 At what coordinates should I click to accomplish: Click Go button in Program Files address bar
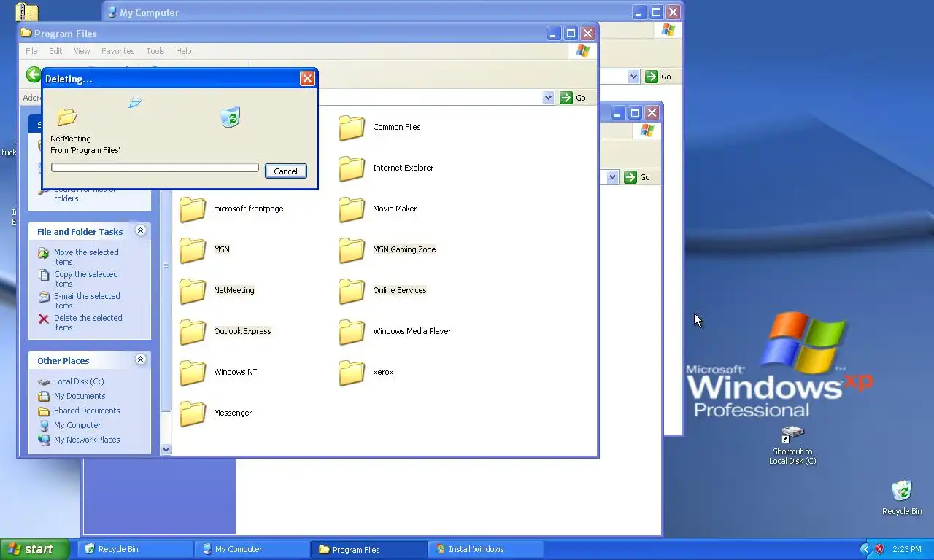pos(574,98)
